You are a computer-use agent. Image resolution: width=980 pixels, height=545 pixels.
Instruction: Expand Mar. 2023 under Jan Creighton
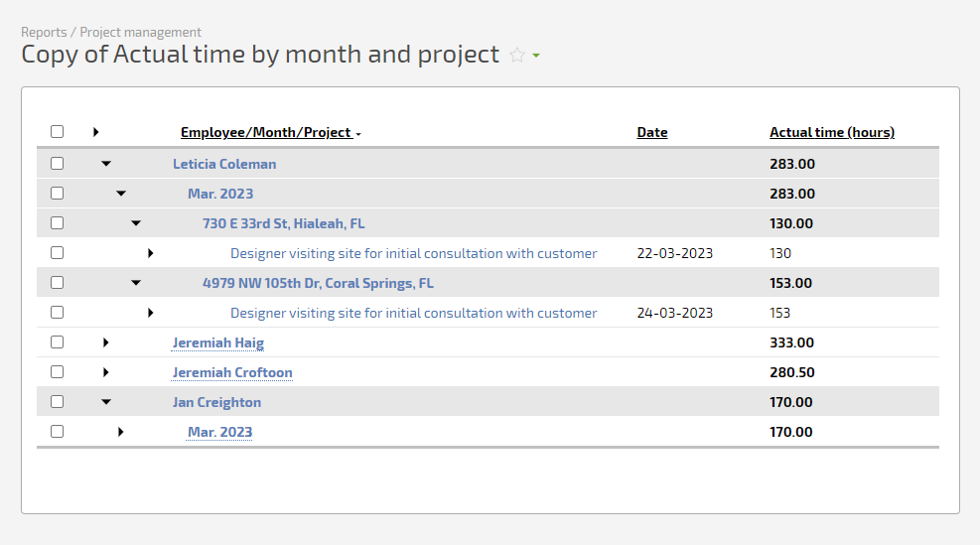click(x=120, y=432)
